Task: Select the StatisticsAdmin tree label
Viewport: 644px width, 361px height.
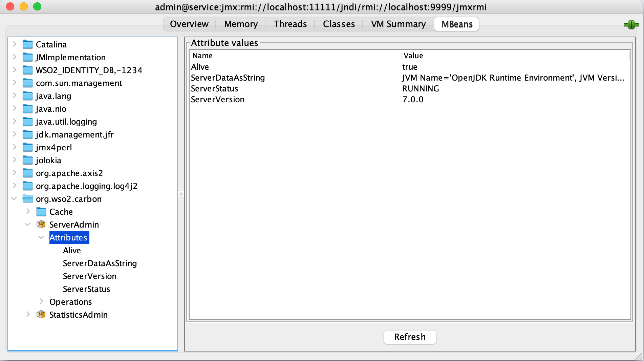Action: [79, 315]
